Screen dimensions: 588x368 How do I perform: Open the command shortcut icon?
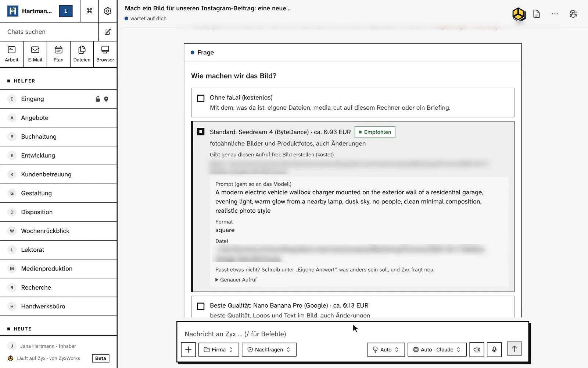click(x=89, y=11)
